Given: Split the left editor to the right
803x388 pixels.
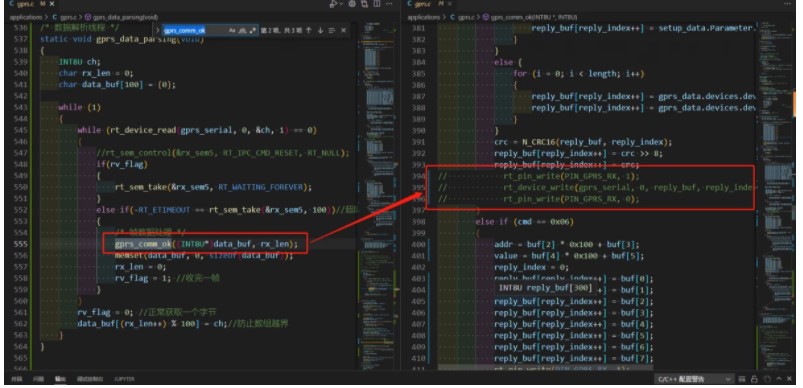Looking at the screenshot, I should pyautogui.click(x=376, y=4).
